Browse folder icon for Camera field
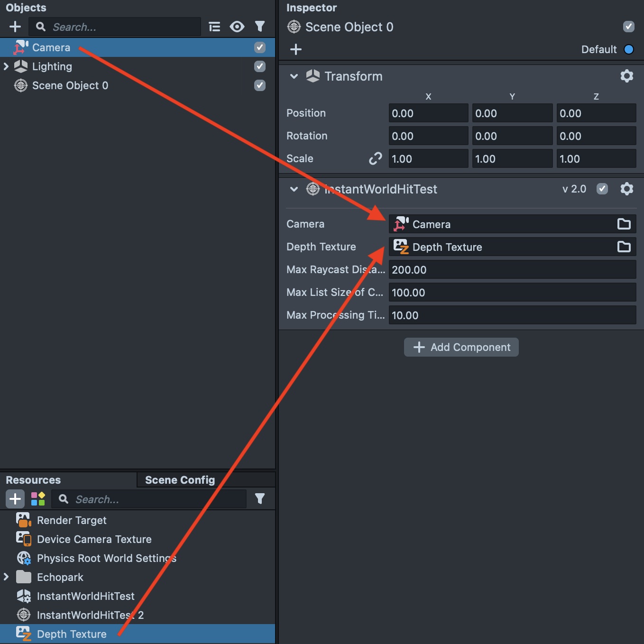Image resolution: width=644 pixels, height=644 pixels. click(x=624, y=224)
